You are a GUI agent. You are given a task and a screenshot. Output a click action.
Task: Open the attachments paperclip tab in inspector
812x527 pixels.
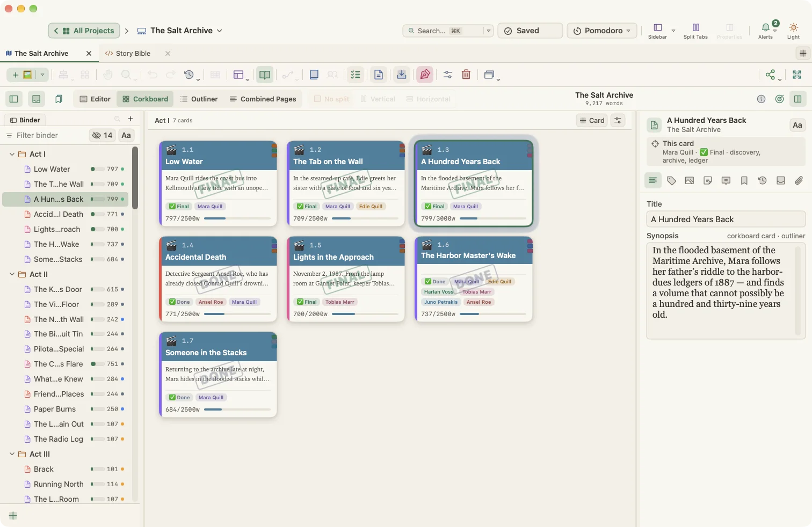799,181
